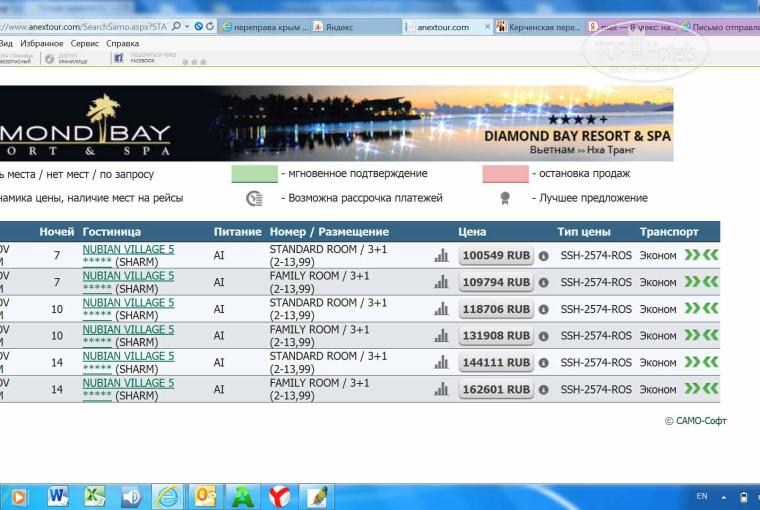This screenshot has height=510, width=760.
Task: Click the Гостиница column header
Action: (111, 232)
